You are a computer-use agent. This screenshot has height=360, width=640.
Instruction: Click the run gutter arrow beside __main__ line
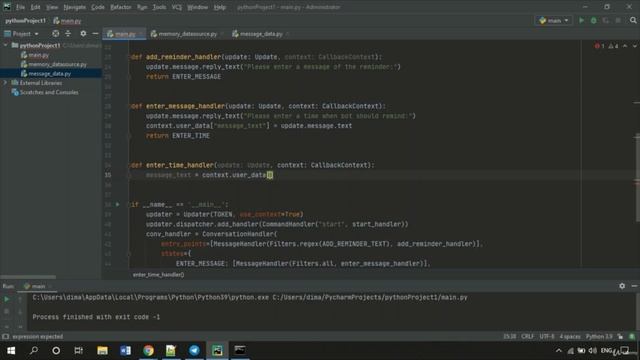click(x=118, y=204)
